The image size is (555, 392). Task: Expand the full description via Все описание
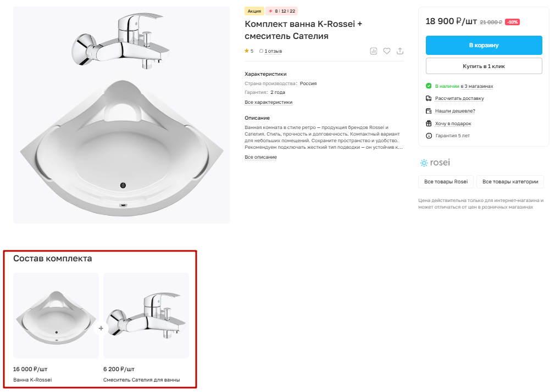coord(260,157)
